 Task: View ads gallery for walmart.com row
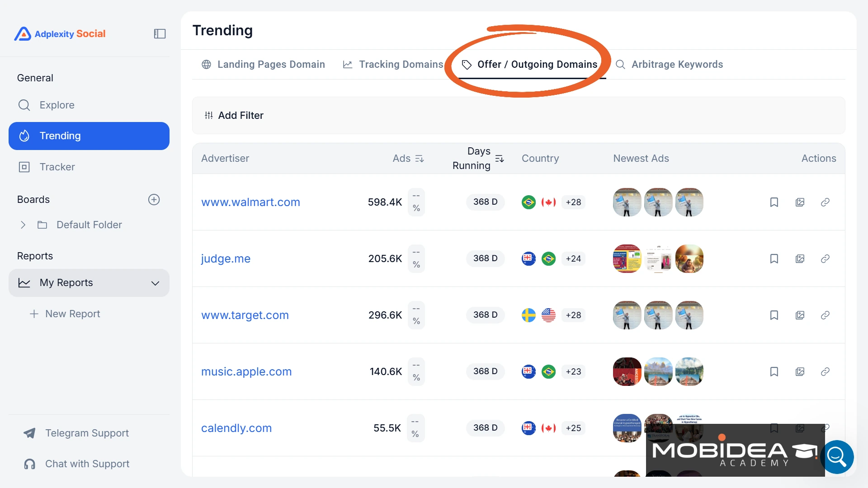[800, 202]
